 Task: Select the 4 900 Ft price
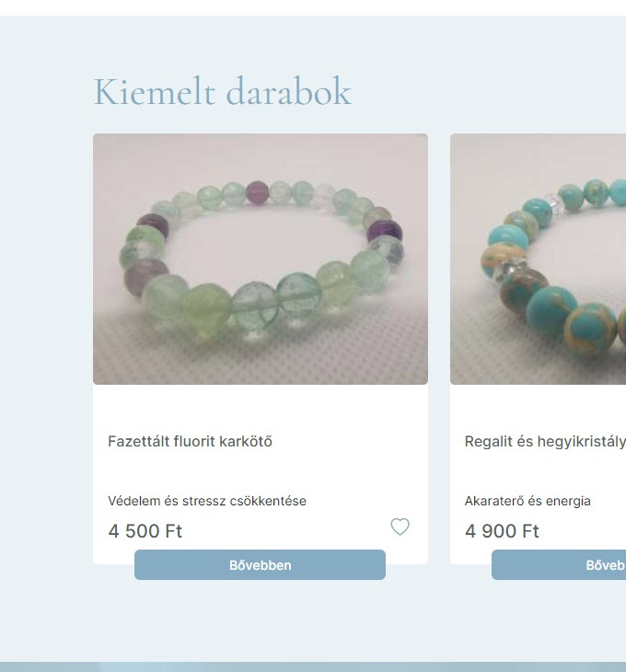point(502,531)
